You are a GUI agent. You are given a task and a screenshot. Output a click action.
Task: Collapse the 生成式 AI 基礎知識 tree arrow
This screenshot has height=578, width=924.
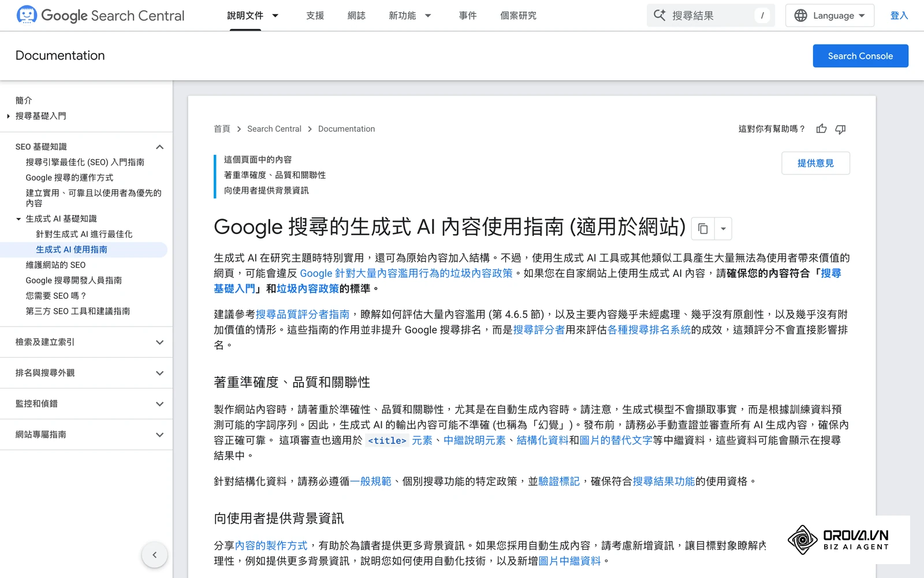[18, 219]
